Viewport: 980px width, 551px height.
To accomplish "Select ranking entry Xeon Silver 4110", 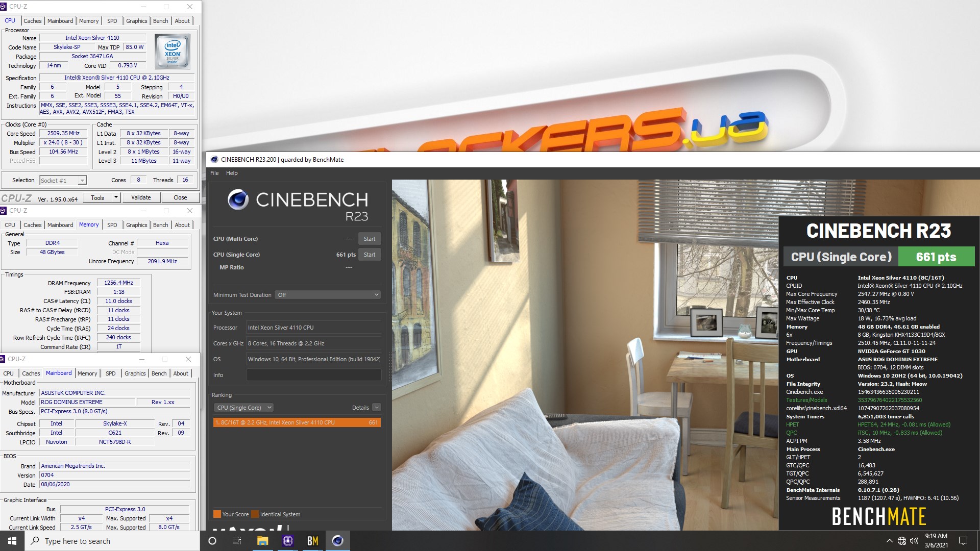I will (x=297, y=422).
